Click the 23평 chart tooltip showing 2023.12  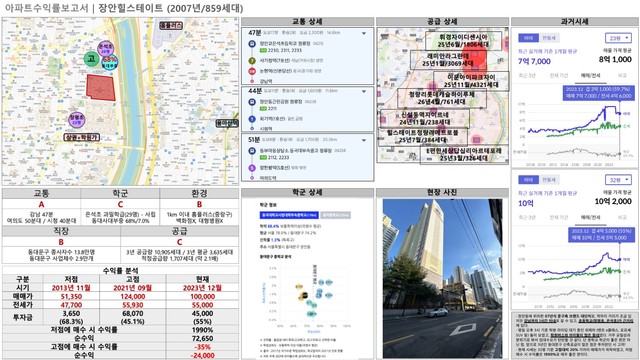(x=598, y=92)
